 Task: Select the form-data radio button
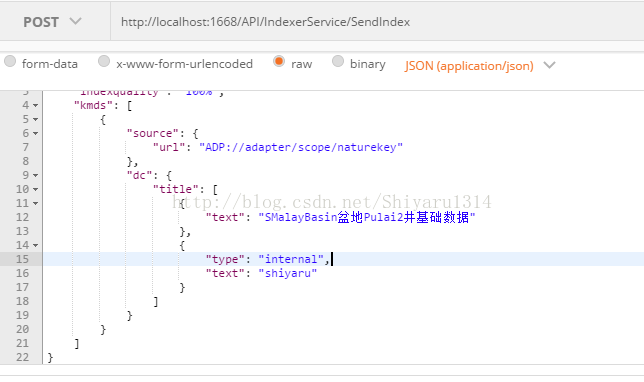pyautogui.click(x=10, y=62)
